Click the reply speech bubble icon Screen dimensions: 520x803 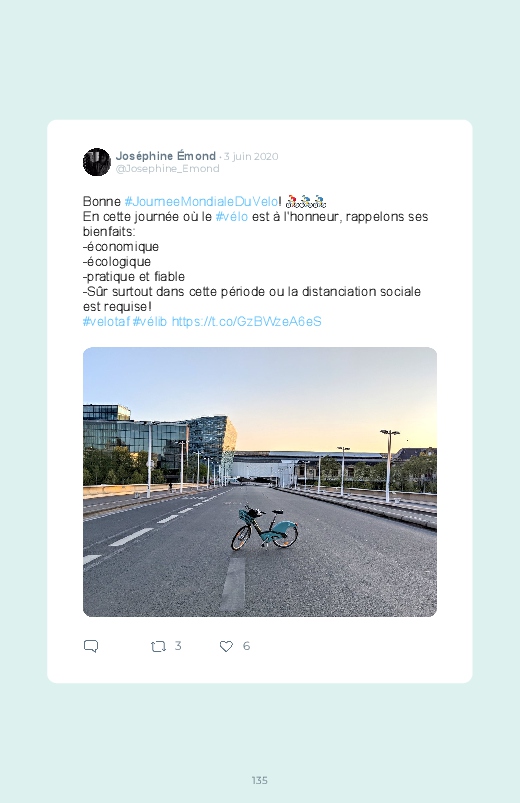click(91, 646)
